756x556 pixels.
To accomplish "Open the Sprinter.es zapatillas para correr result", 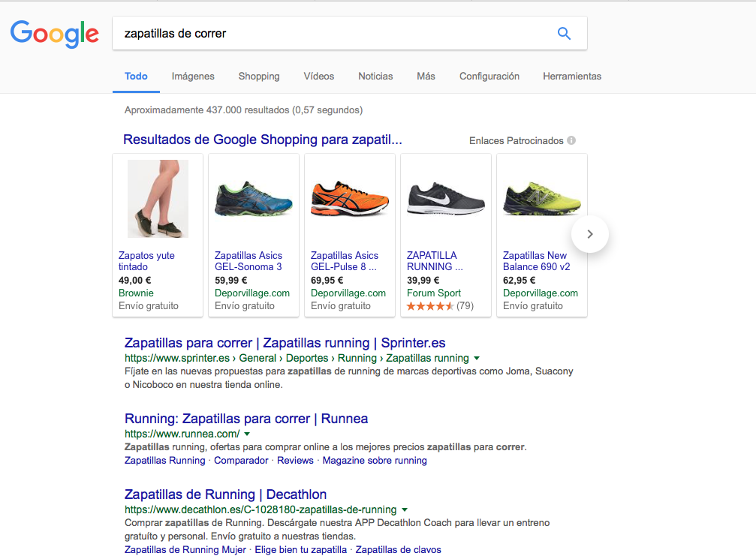I will coord(285,343).
